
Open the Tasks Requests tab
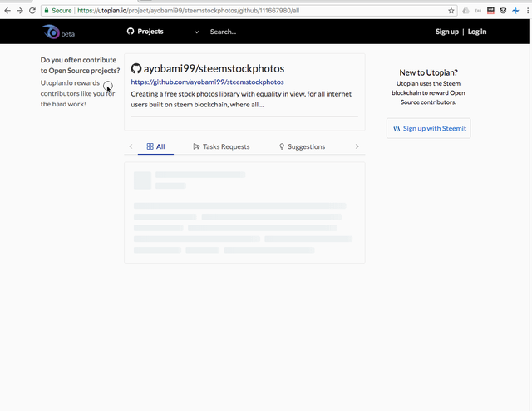tap(221, 146)
